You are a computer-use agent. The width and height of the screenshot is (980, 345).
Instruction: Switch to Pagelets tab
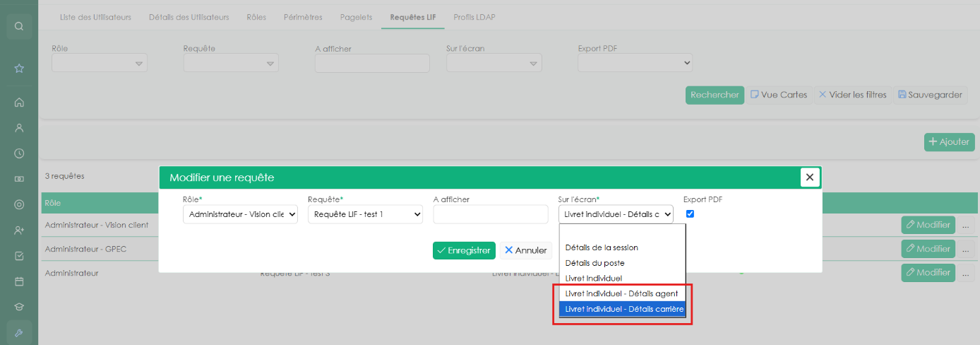tap(356, 17)
